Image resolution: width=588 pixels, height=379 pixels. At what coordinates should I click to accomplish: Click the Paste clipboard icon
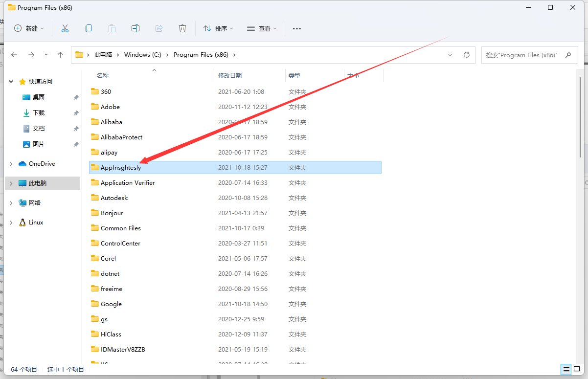[x=112, y=28]
